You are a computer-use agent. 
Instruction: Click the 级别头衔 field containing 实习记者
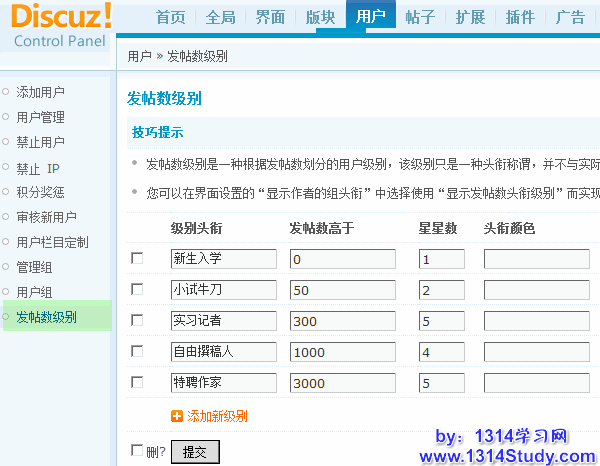coord(223,321)
